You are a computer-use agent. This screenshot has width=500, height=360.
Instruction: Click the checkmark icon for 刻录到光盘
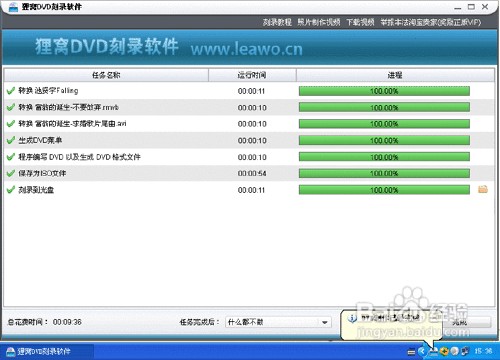click(11, 190)
